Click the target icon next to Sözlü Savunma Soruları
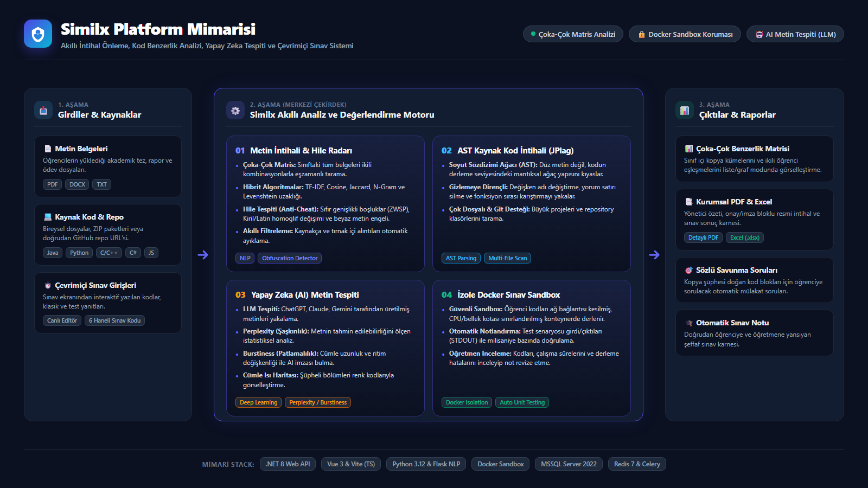This screenshot has height=488, width=868. click(689, 270)
